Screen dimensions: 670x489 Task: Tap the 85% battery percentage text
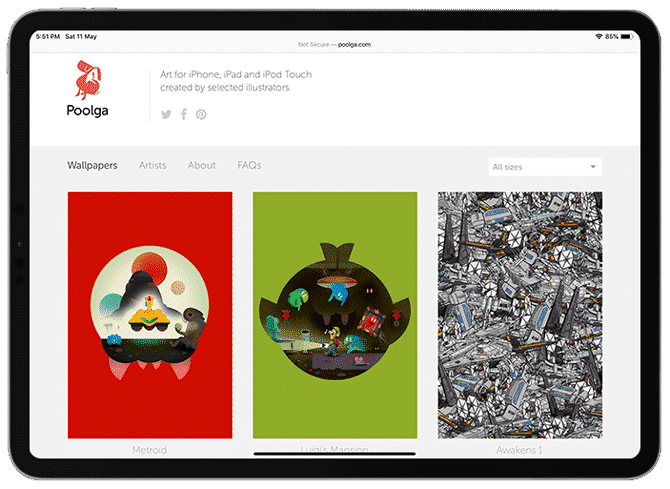611,37
